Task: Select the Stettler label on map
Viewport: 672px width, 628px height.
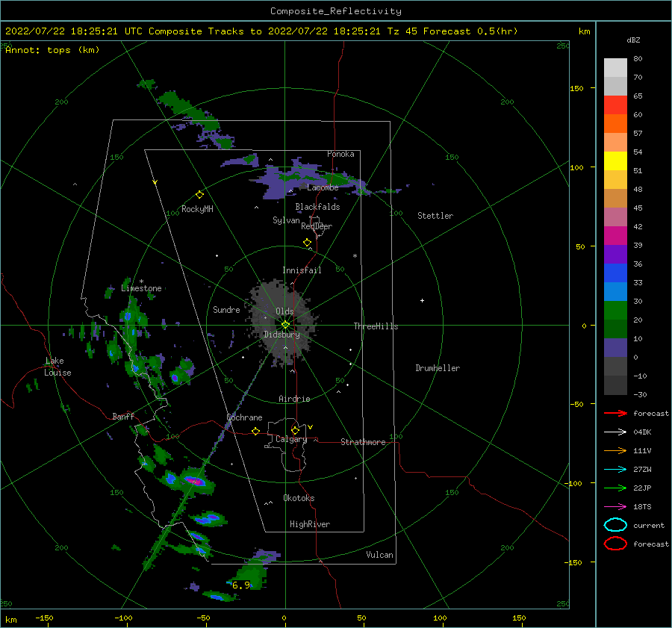Action: coord(435,216)
